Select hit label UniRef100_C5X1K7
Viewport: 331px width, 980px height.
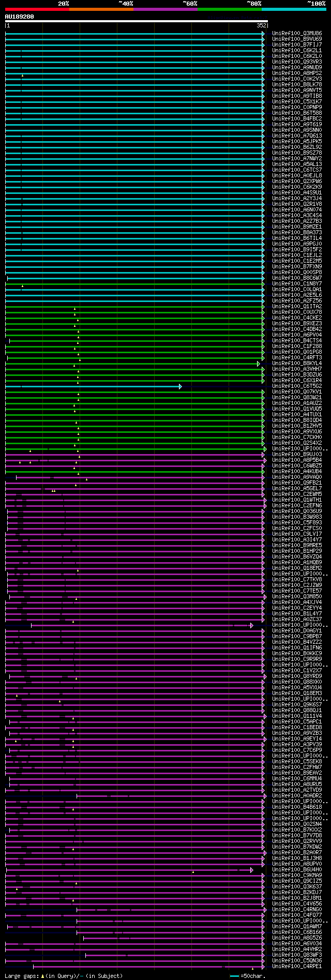[297, 101]
